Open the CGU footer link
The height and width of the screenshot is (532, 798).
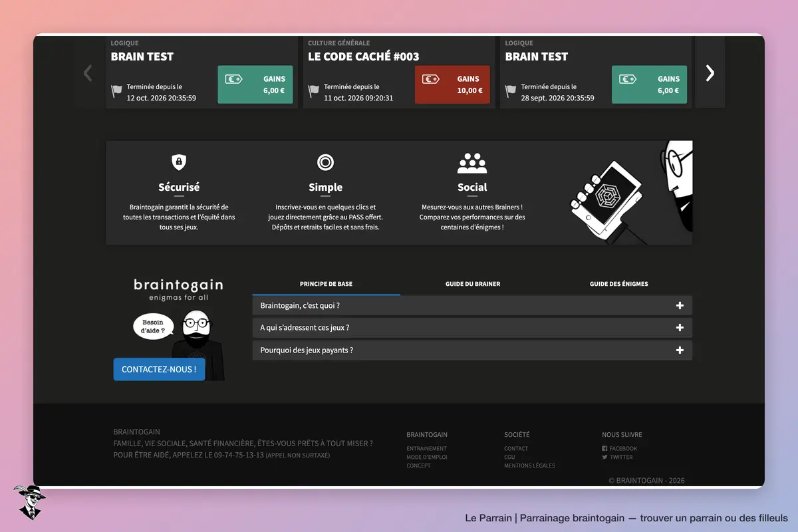(509, 458)
